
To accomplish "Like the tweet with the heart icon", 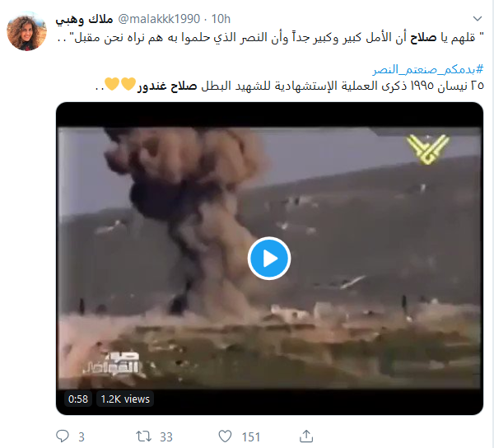I will coord(225,436).
